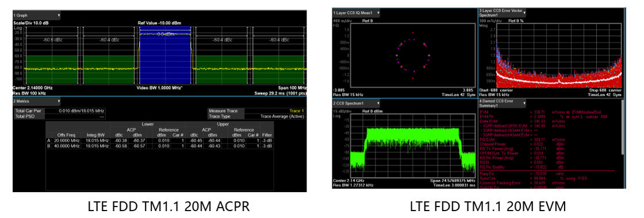Image resolution: width=644 pixels, height=218 pixels.
Task: Click the -60.6 dBc lower offset label
Action: 52,40
